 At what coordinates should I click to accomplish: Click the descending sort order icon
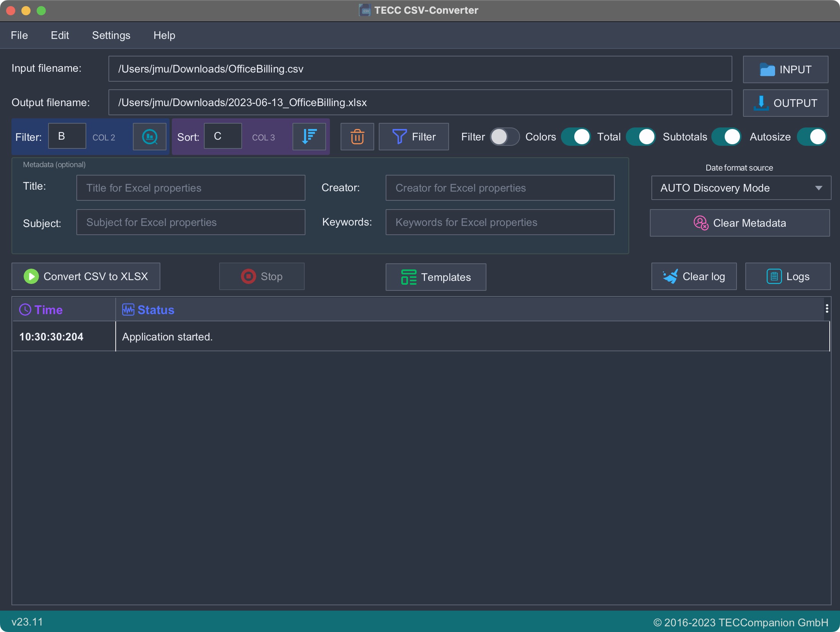pyautogui.click(x=309, y=137)
